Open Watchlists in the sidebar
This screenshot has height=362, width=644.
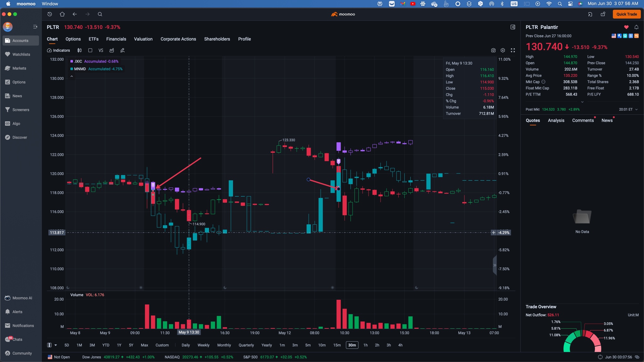21,54
